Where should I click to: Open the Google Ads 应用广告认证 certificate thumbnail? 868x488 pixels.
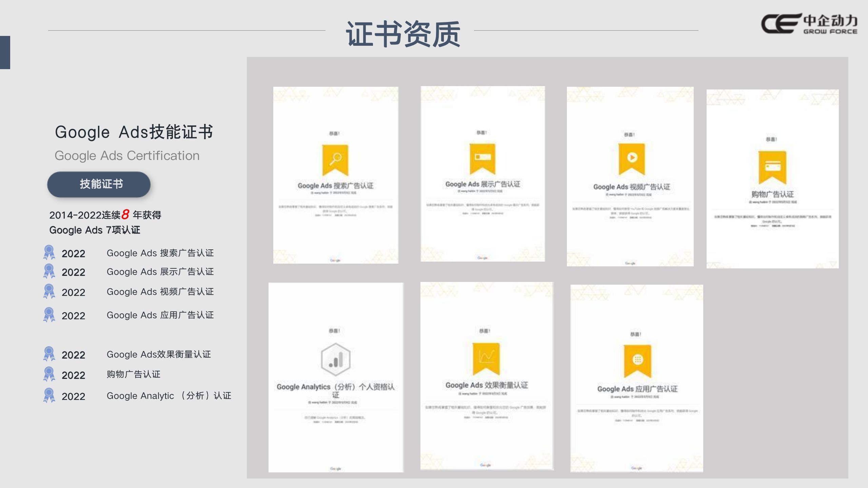[637, 379]
